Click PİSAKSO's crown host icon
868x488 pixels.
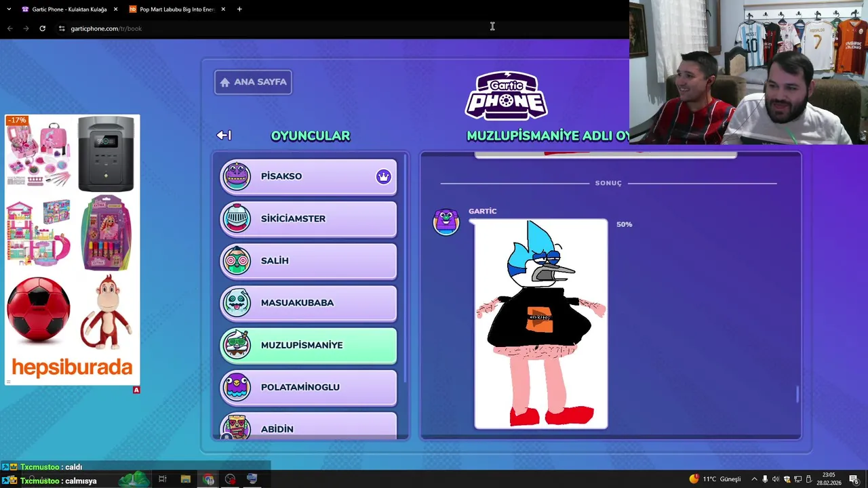coord(384,177)
